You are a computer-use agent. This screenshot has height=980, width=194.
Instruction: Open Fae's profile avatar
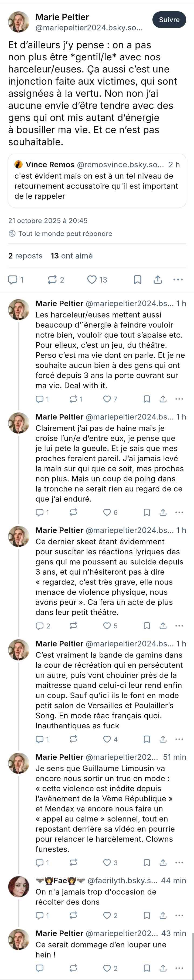click(19, 887)
